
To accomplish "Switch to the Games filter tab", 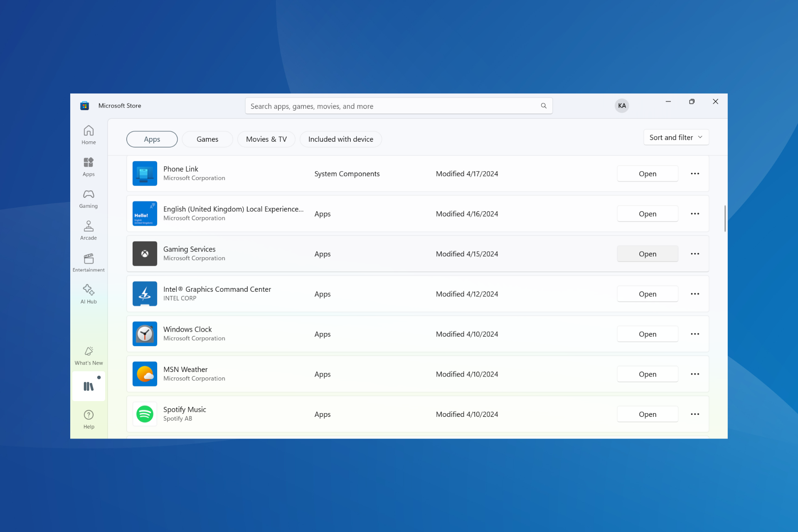I will pos(207,139).
